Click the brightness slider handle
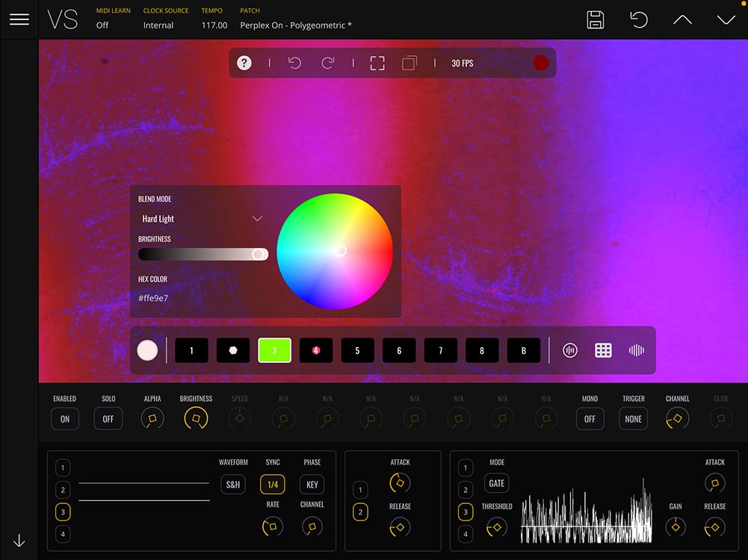This screenshot has width=748, height=560. point(259,254)
